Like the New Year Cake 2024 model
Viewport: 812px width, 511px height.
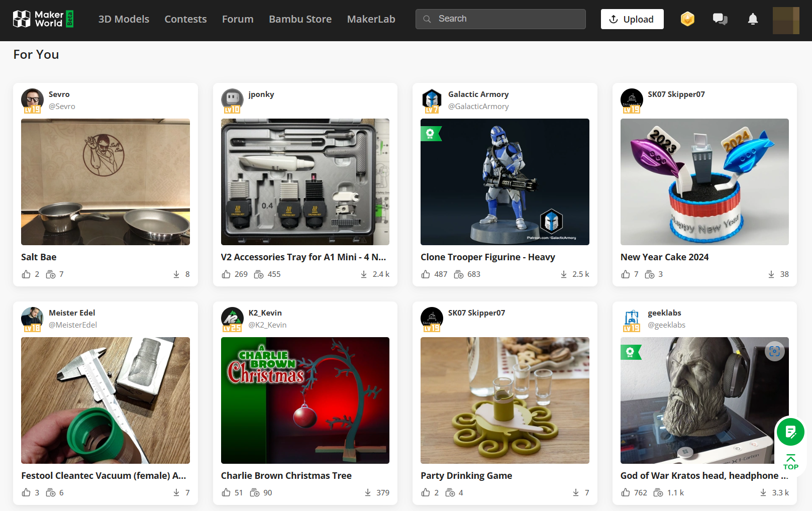pyautogui.click(x=626, y=274)
